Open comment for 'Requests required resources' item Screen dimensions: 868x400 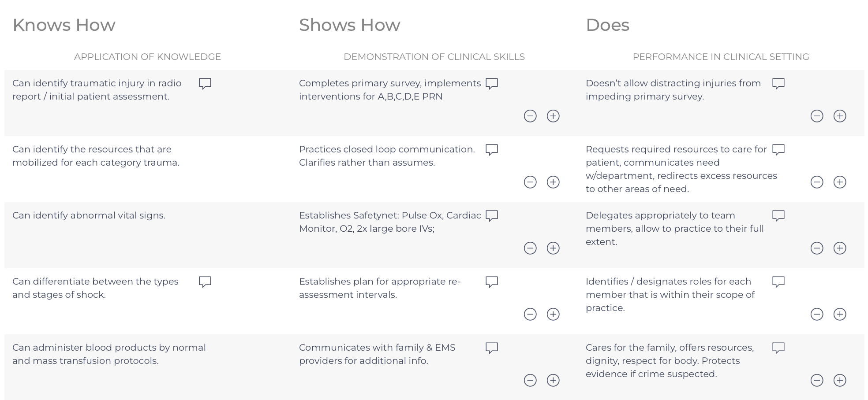[778, 149]
